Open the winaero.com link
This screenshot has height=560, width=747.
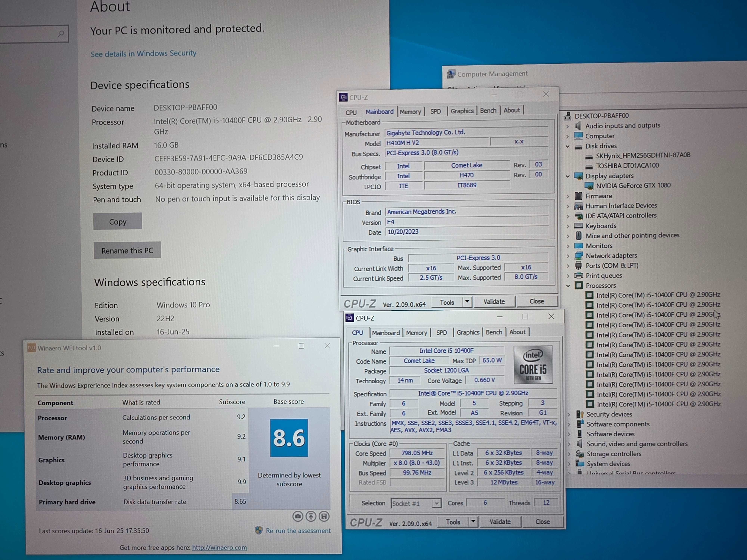pyautogui.click(x=219, y=547)
